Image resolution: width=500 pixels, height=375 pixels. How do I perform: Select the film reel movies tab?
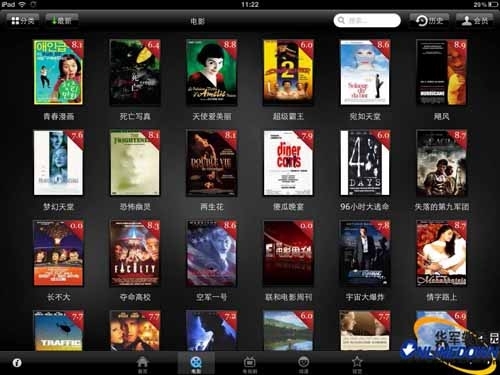(x=196, y=364)
